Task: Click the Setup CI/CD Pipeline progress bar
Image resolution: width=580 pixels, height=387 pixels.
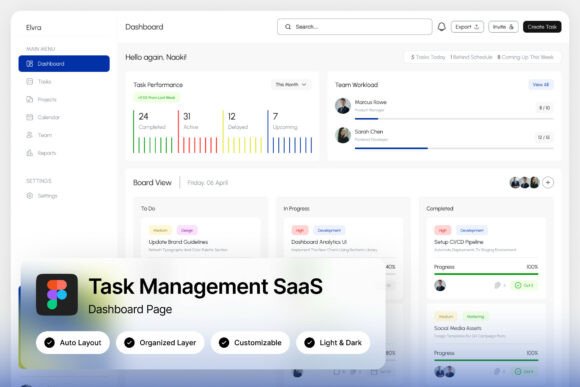Action: tap(486, 274)
